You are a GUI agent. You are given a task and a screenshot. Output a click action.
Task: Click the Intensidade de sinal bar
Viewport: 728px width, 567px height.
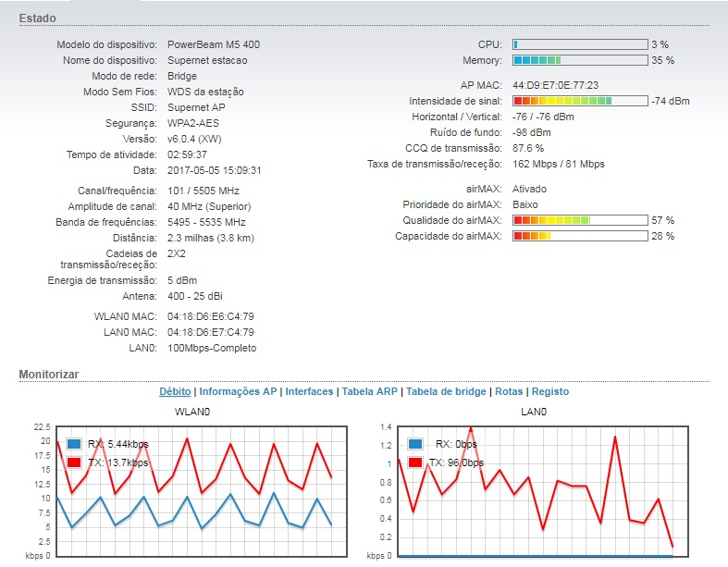pyautogui.click(x=579, y=101)
